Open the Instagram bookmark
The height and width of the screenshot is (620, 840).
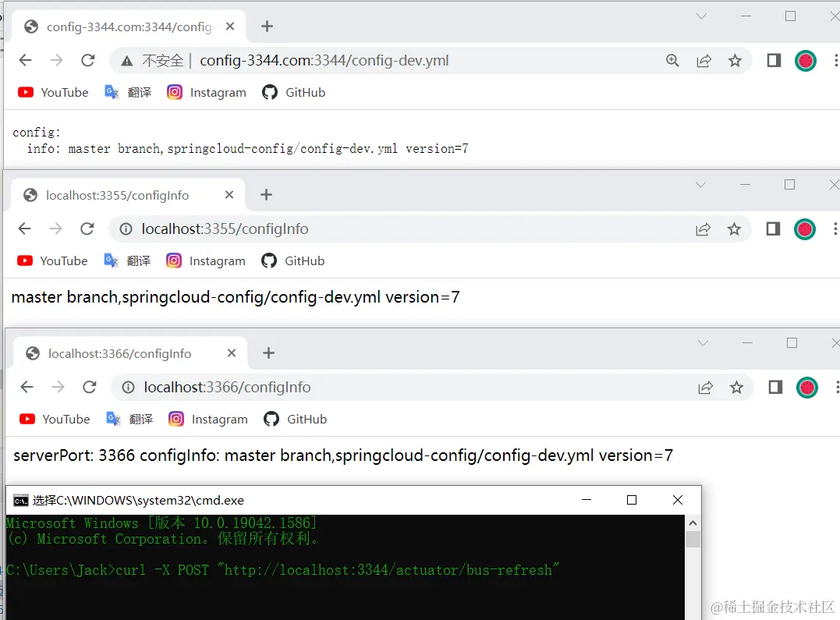(173, 92)
